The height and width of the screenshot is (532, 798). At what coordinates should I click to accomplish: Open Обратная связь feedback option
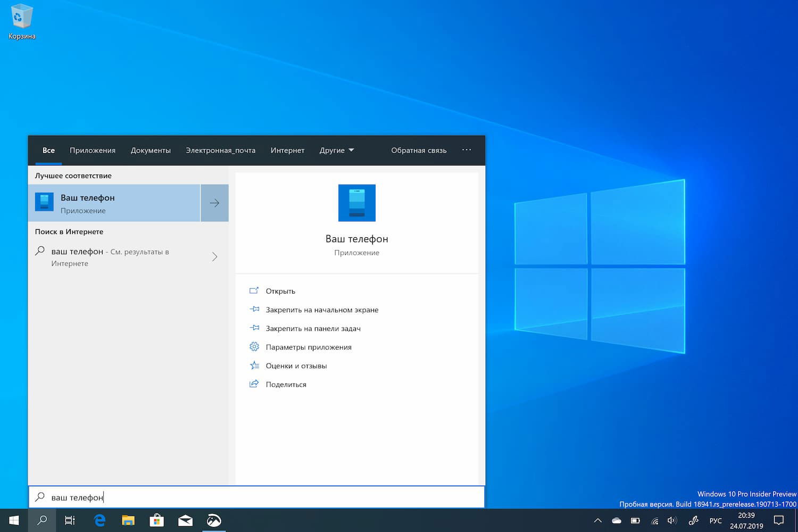(418, 150)
